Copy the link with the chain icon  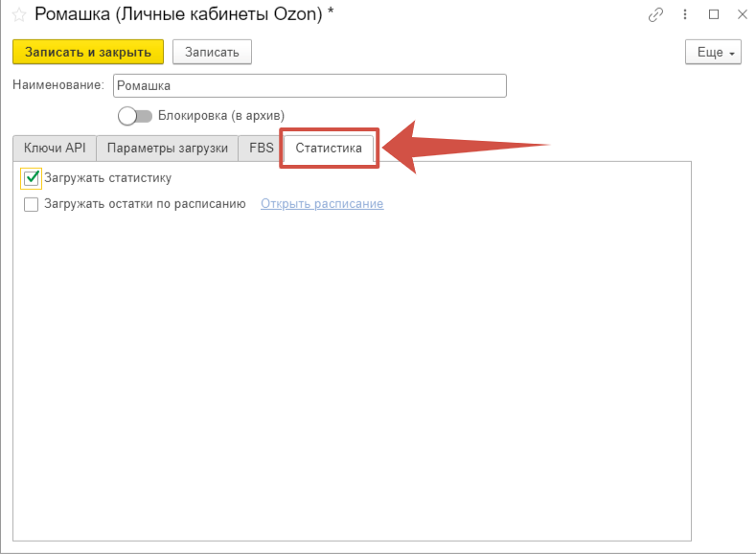pyautogui.click(x=656, y=15)
